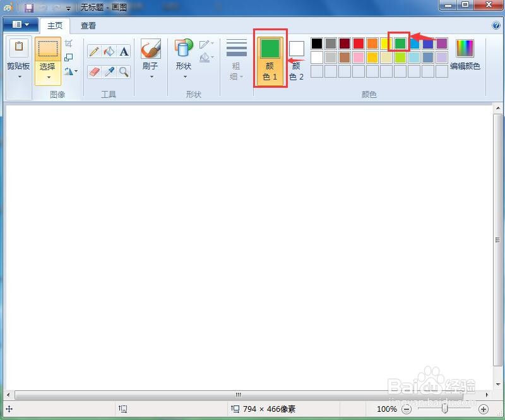Image resolution: width=505 pixels, height=420 pixels.
Task: Select the Color picker eyedropper tool
Action: point(109,71)
